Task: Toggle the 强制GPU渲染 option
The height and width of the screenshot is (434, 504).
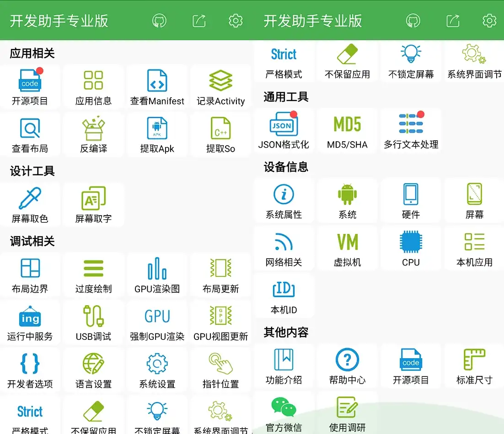Action: pyautogui.click(x=157, y=323)
